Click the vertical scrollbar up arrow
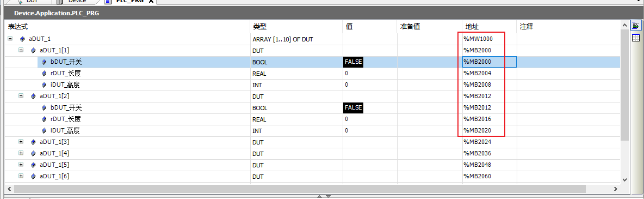 click(x=624, y=25)
